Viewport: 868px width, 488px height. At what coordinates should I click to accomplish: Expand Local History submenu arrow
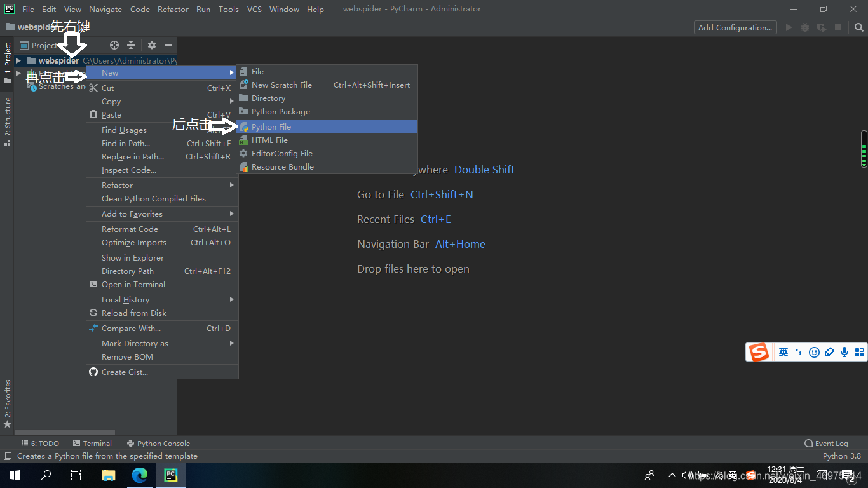(232, 299)
